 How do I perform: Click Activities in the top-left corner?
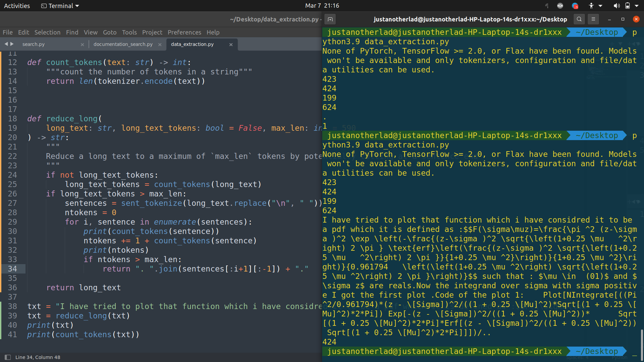pyautogui.click(x=17, y=5)
